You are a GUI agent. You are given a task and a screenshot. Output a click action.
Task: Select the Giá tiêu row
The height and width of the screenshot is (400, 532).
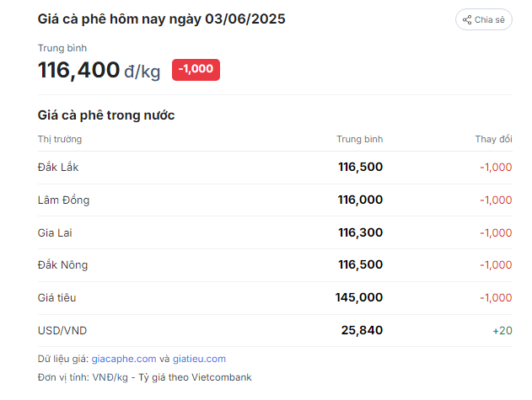275,297
